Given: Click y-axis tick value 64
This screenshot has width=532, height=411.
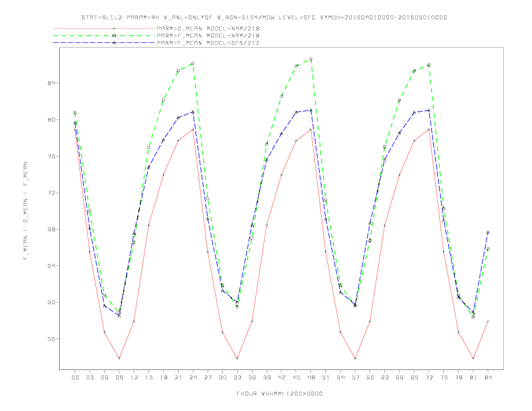Looking at the screenshot, I should (x=51, y=266).
